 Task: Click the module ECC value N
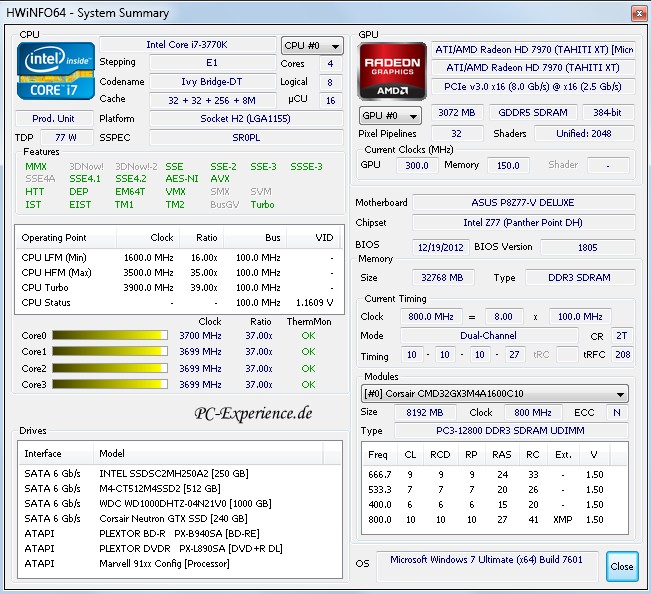(x=617, y=413)
